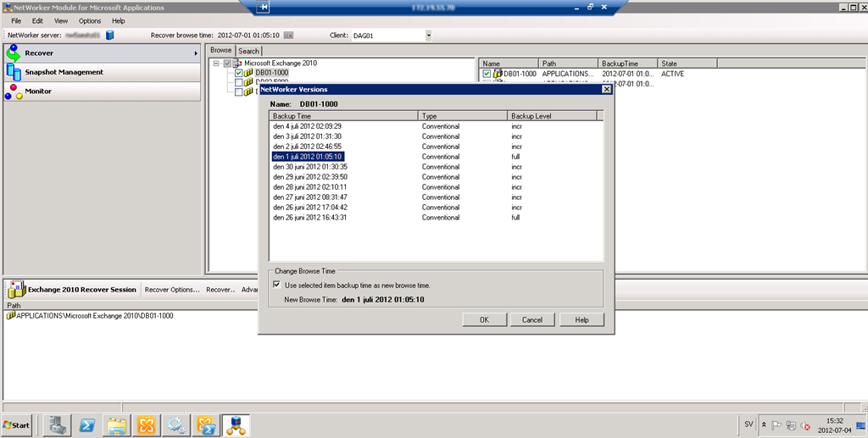
Task: Click the DB01-1000 icon in the right list
Action: tap(498, 74)
